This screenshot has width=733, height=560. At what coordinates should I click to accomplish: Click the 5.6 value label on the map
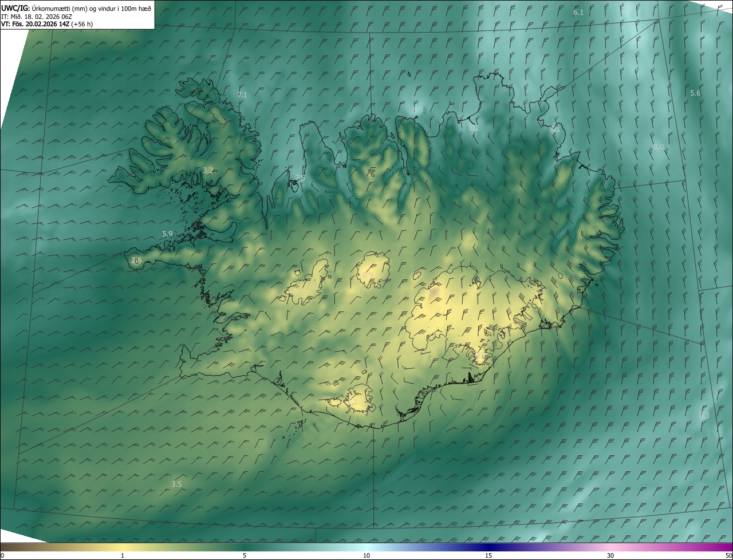[x=695, y=93]
